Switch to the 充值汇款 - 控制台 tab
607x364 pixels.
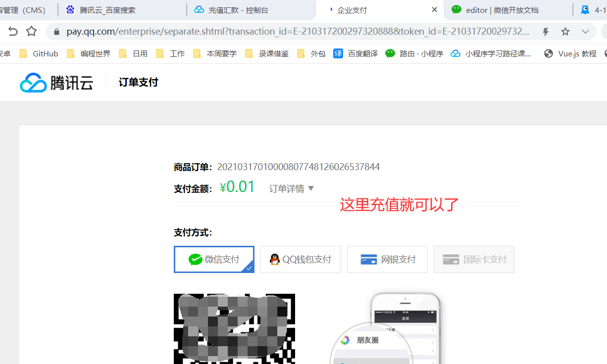tap(251, 10)
